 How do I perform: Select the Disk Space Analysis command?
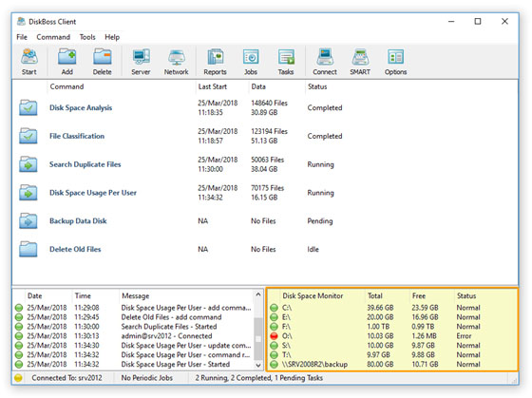81,107
